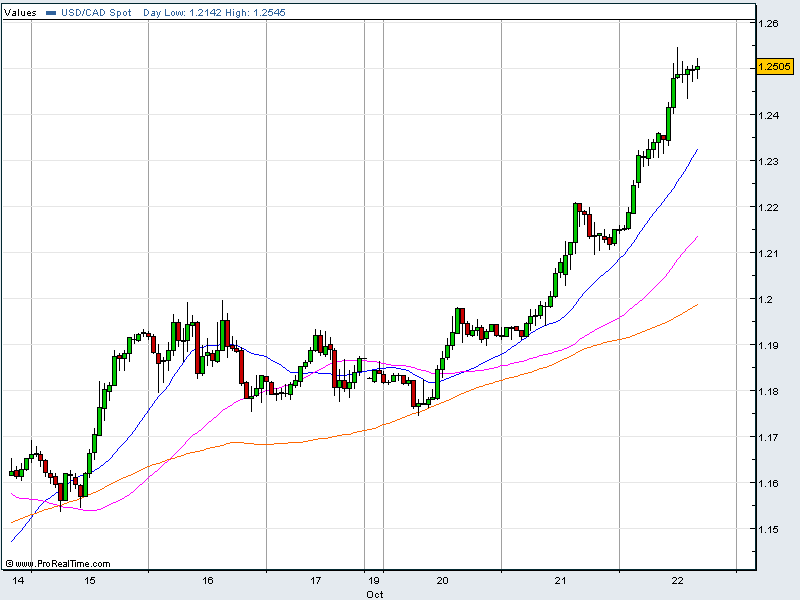Click the tall green candle peaking near 1.22

(577, 222)
